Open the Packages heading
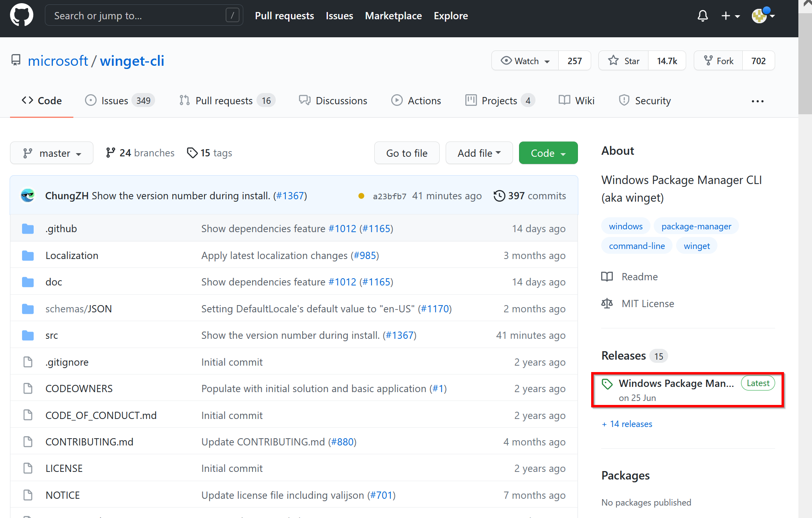Screen dimensions: 812x518 626,476
